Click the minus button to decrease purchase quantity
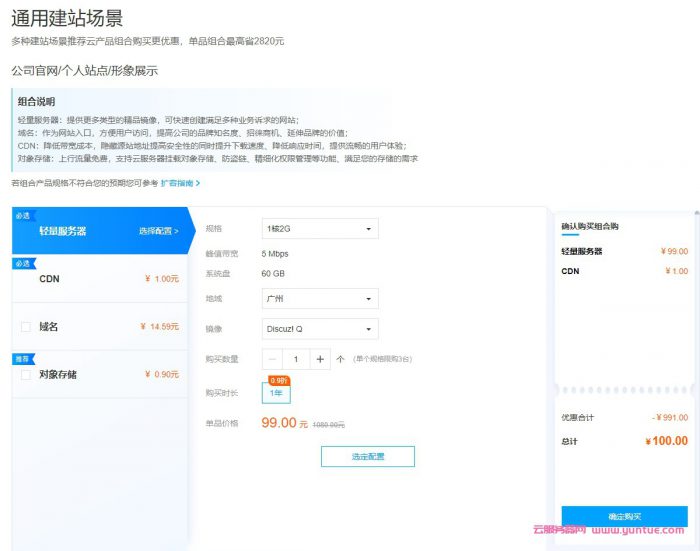 pyautogui.click(x=273, y=359)
